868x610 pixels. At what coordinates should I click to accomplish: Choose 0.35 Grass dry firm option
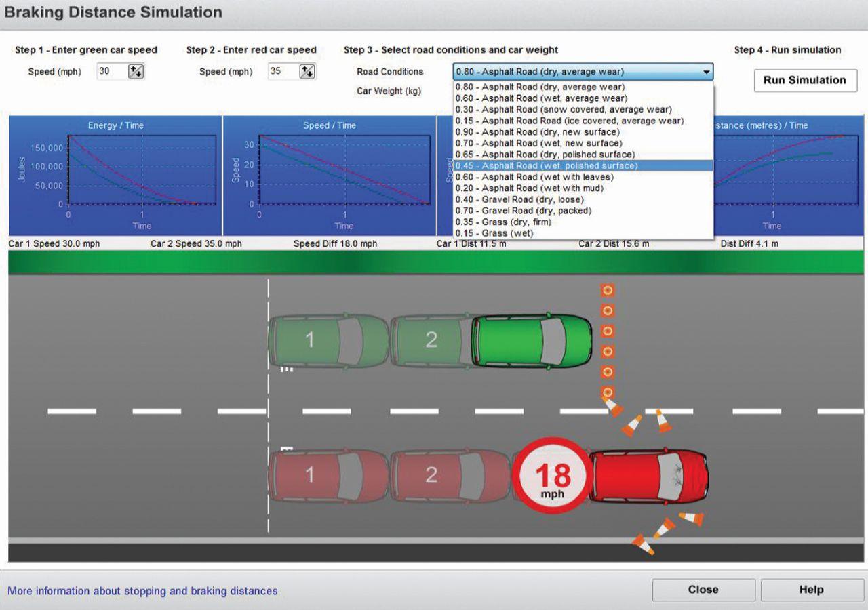point(583,222)
